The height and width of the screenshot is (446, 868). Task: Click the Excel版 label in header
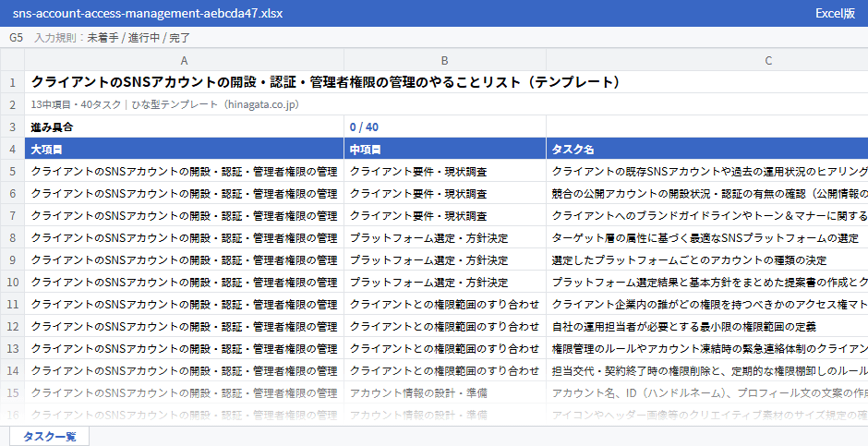(x=835, y=13)
